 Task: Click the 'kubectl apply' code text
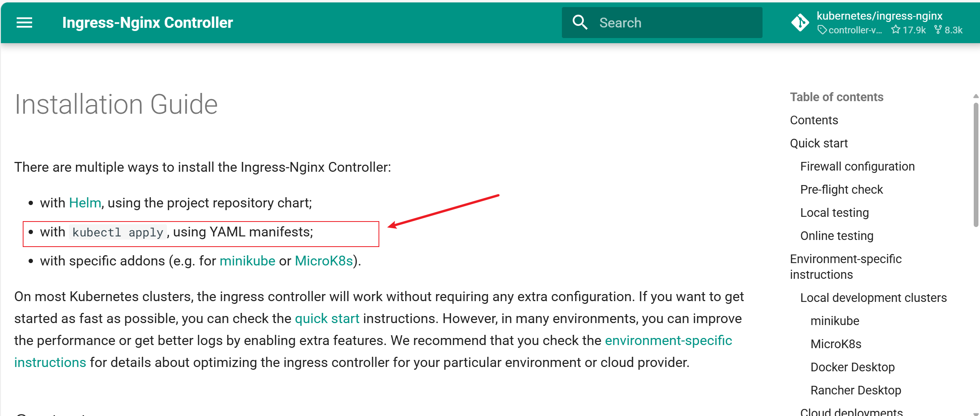point(118,232)
